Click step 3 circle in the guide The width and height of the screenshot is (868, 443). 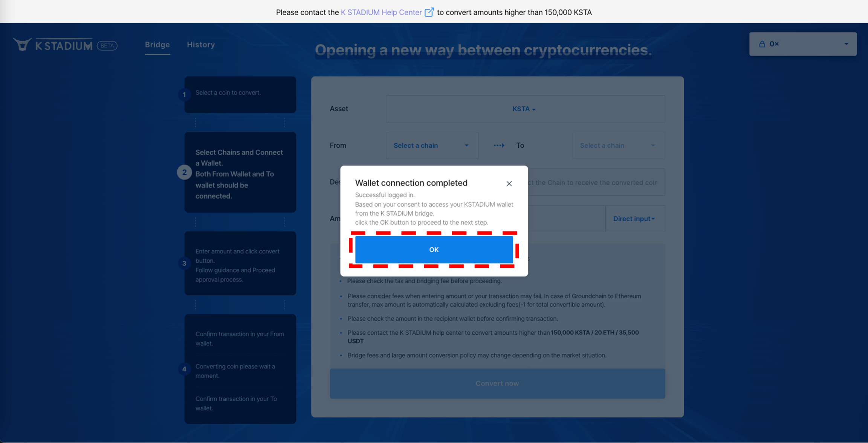click(x=184, y=263)
